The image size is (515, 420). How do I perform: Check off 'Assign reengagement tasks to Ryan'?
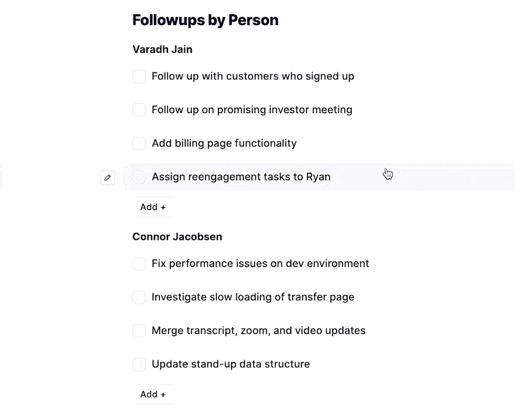tap(139, 177)
